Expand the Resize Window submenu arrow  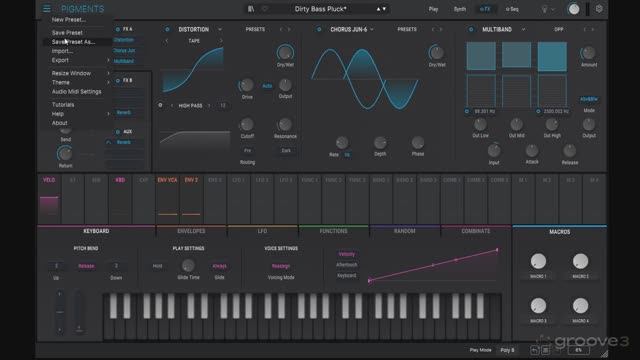(108, 73)
